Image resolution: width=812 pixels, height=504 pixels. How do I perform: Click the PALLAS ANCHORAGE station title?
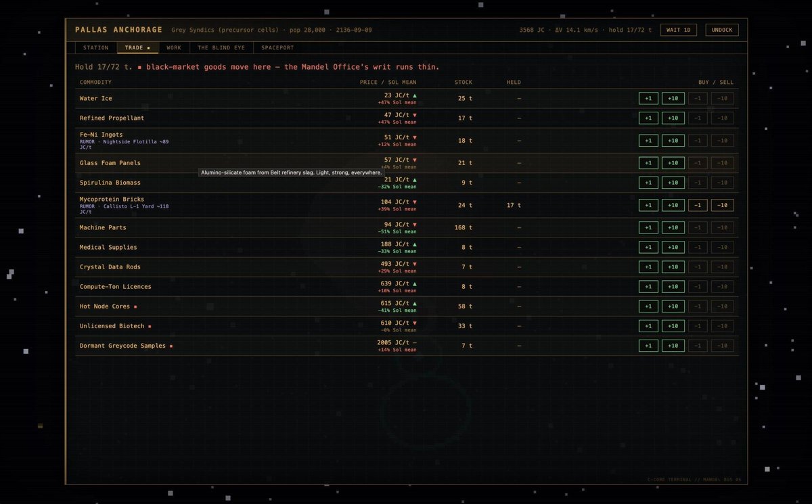(x=118, y=30)
